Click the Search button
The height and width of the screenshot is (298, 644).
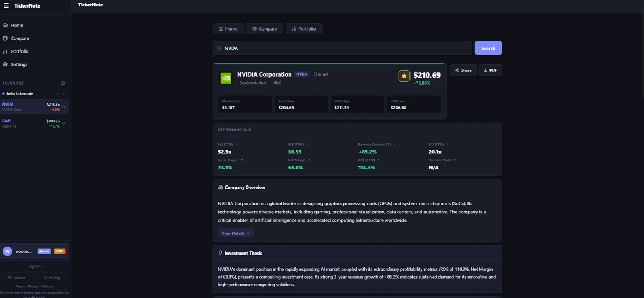pos(488,48)
